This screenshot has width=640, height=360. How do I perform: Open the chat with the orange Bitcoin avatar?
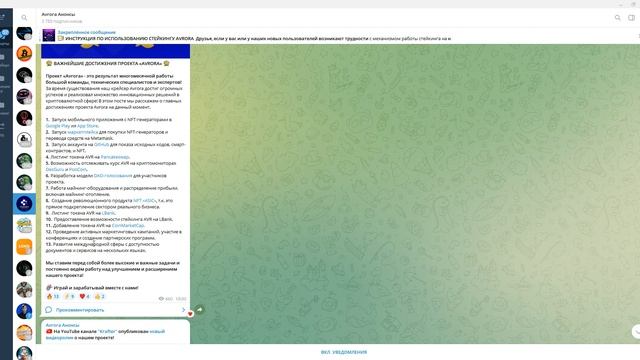click(24, 53)
